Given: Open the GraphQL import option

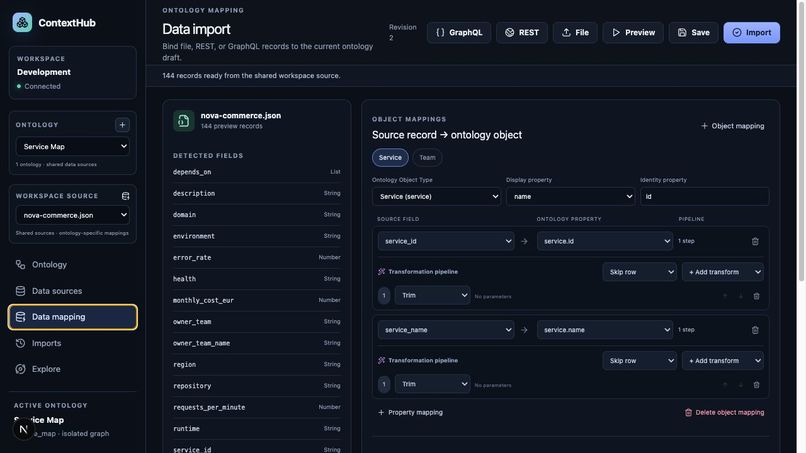Looking at the screenshot, I should pyautogui.click(x=459, y=32).
